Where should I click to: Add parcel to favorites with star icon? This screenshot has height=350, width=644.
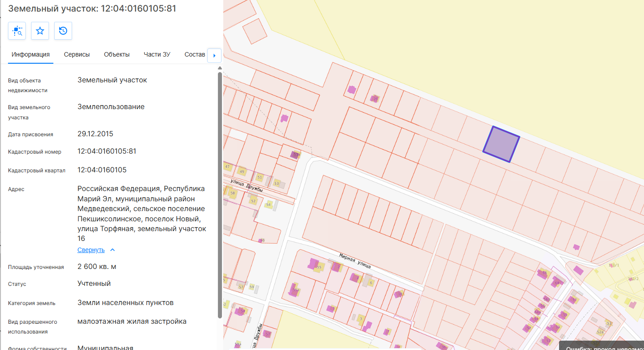pyautogui.click(x=40, y=31)
